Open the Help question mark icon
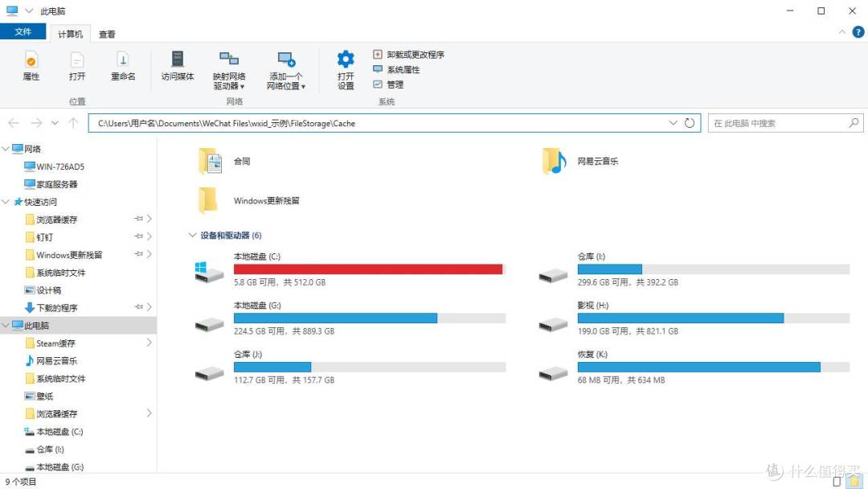868x489 pixels. tap(858, 32)
